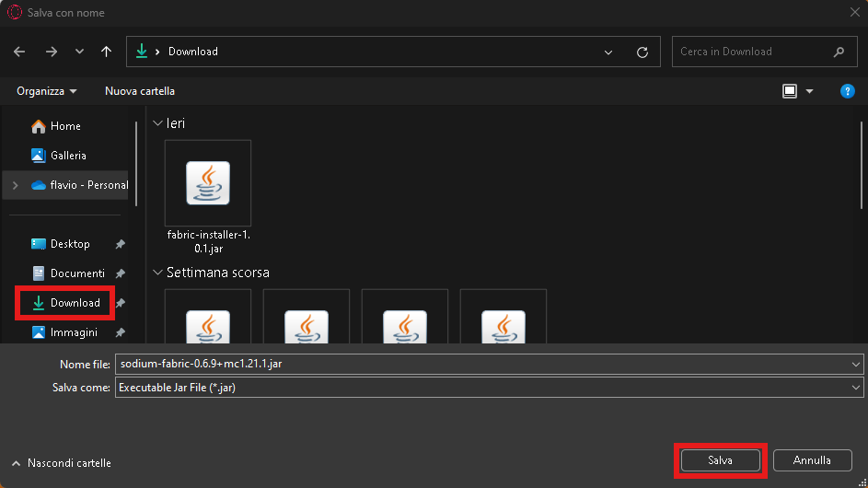
Task: Open the view options dropdown arrow
Action: 809,91
